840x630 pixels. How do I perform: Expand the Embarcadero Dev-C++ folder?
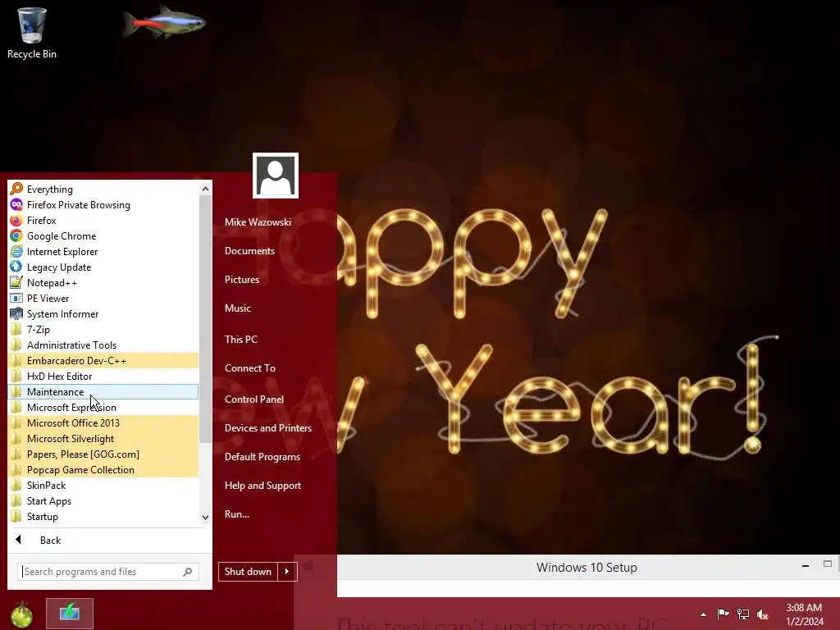103,361
